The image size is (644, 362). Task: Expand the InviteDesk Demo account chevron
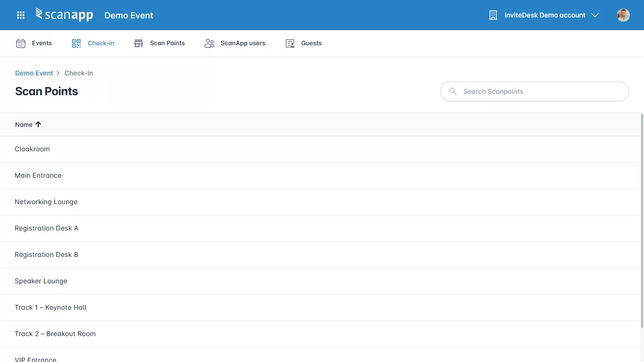click(x=595, y=15)
